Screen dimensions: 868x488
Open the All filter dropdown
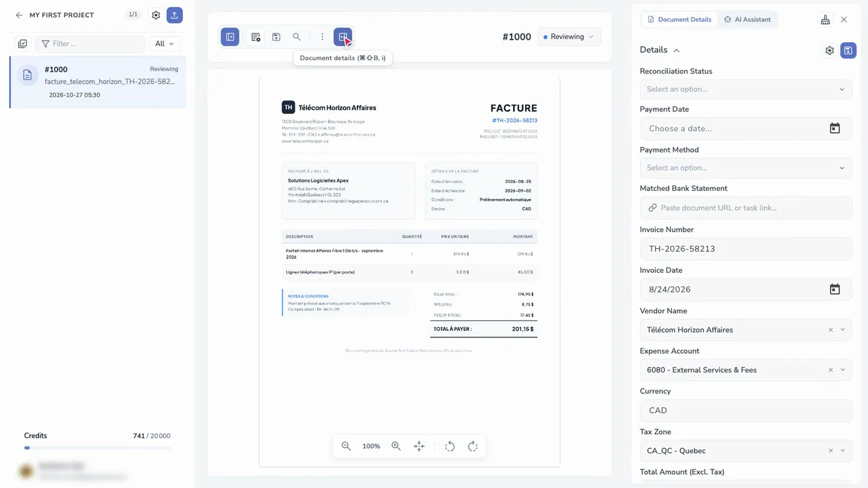pos(164,43)
